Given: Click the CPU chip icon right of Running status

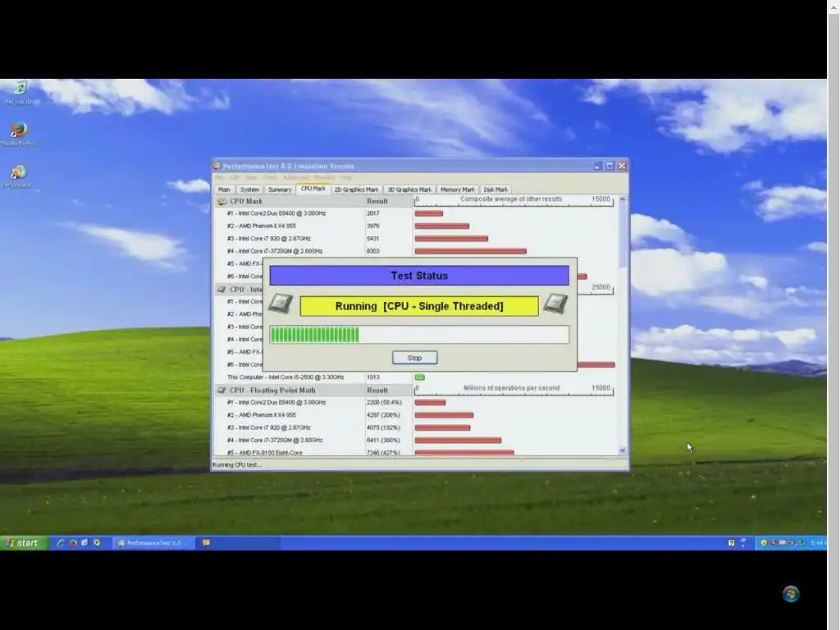Looking at the screenshot, I should pos(555,304).
